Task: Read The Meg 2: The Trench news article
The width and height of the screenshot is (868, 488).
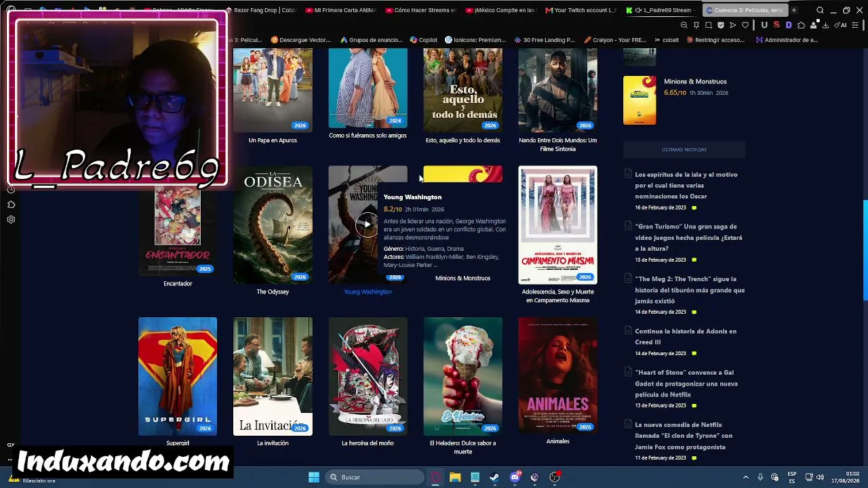Action: (x=690, y=289)
